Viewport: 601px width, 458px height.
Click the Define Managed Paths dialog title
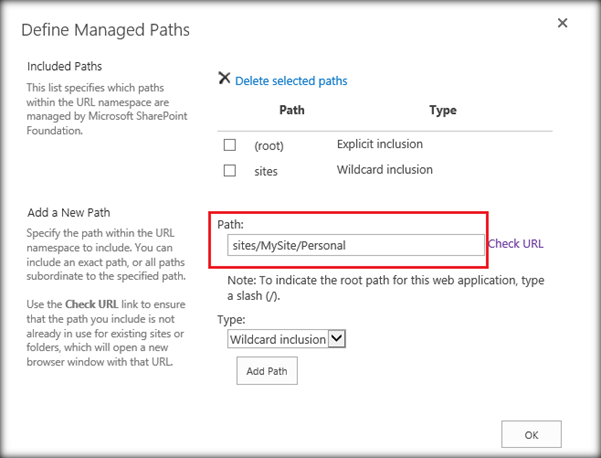pos(107,30)
